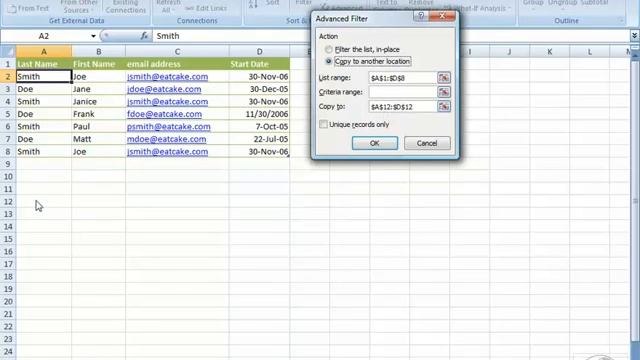Select row 5 header
This screenshot has height=360, width=640.
pos(8,114)
